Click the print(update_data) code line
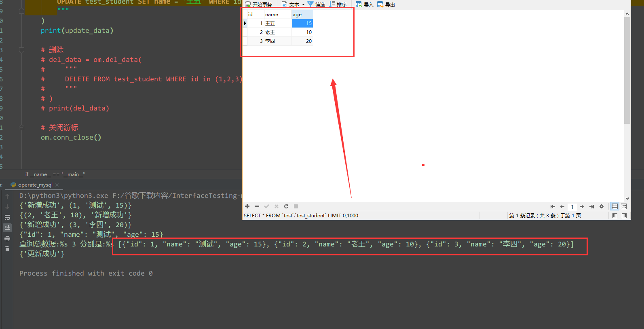The width and height of the screenshot is (644, 329). [77, 31]
